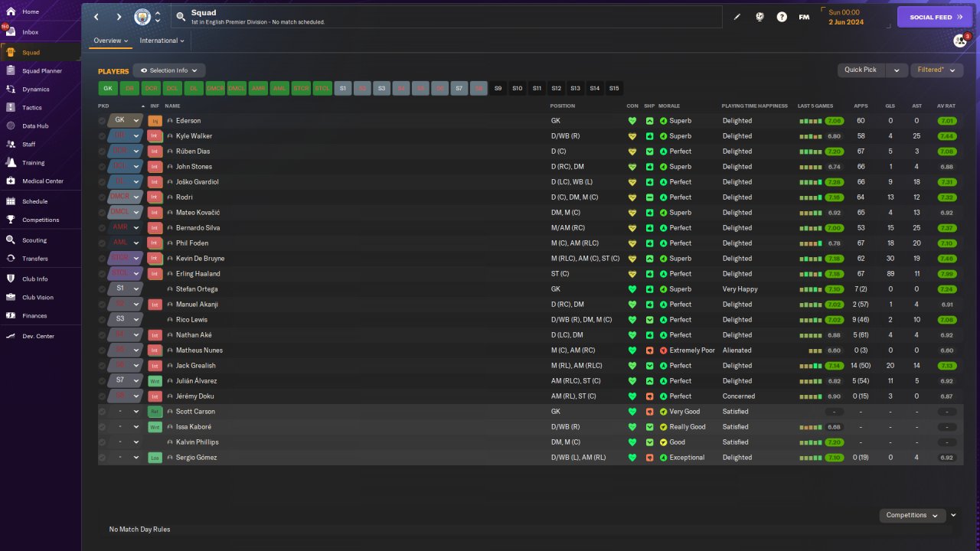Click the pencil edit icon in top bar

coord(737,17)
